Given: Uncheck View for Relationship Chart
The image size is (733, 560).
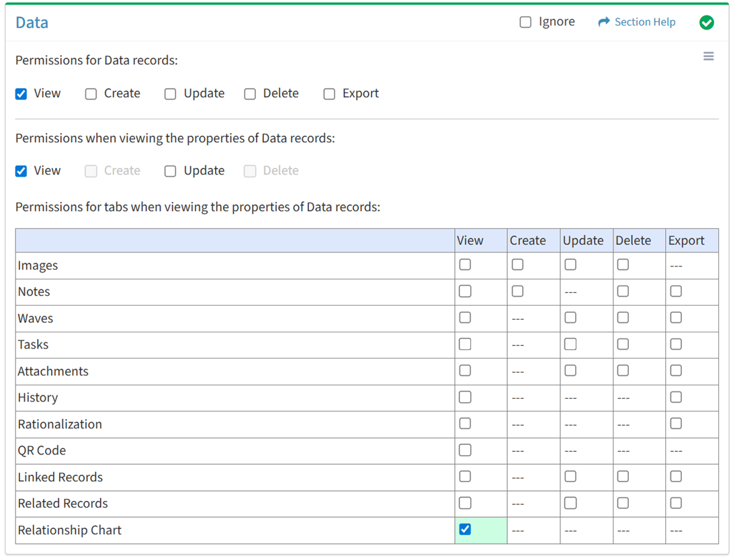Looking at the screenshot, I should (x=465, y=529).
